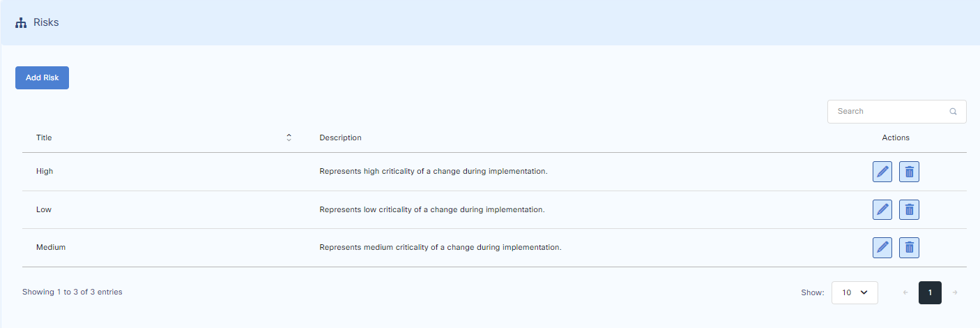
Task: Click the Risks hierarchy icon in header
Action: (21, 23)
